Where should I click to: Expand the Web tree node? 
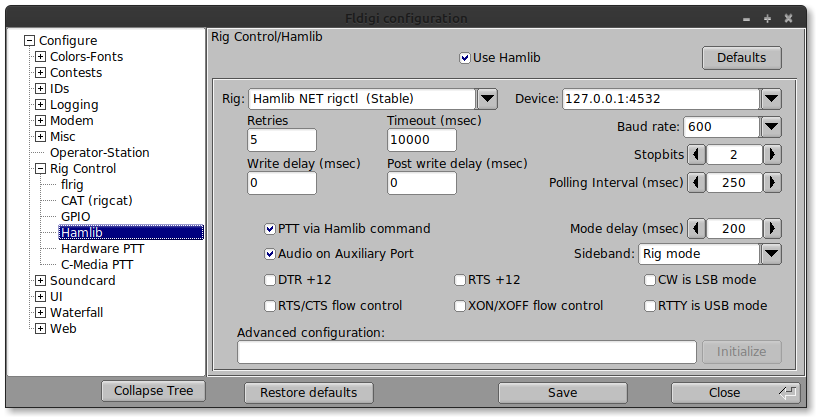[40, 329]
